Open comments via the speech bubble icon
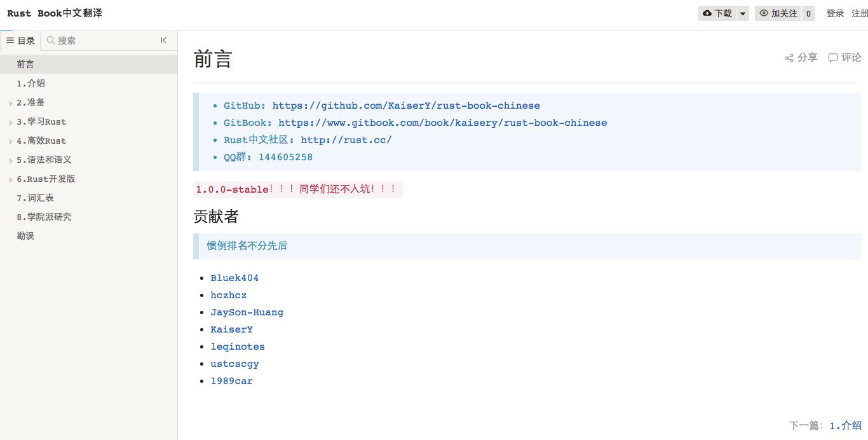 point(833,58)
